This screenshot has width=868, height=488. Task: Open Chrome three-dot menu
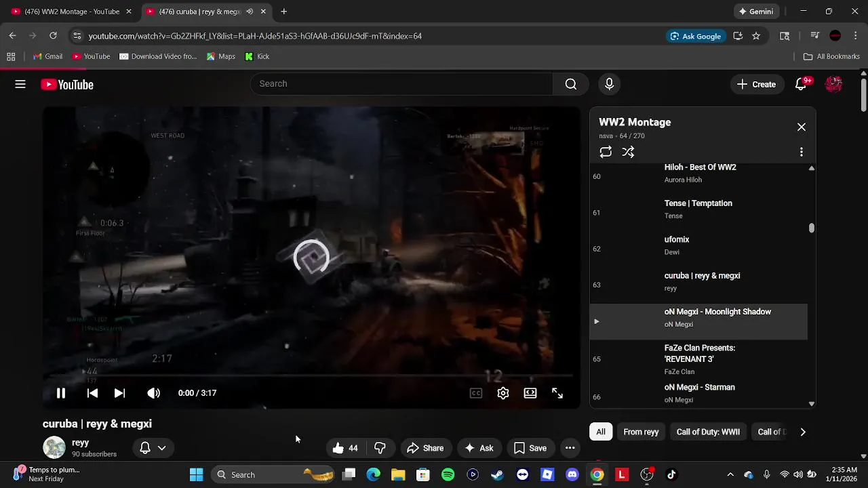tap(855, 36)
